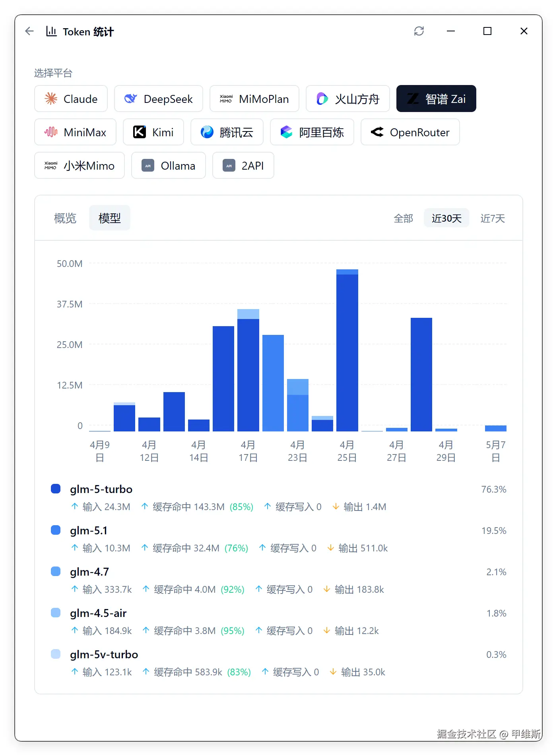This screenshot has width=557, height=756.
Task: Click the 输出 1.4M stat
Action: click(359, 507)
